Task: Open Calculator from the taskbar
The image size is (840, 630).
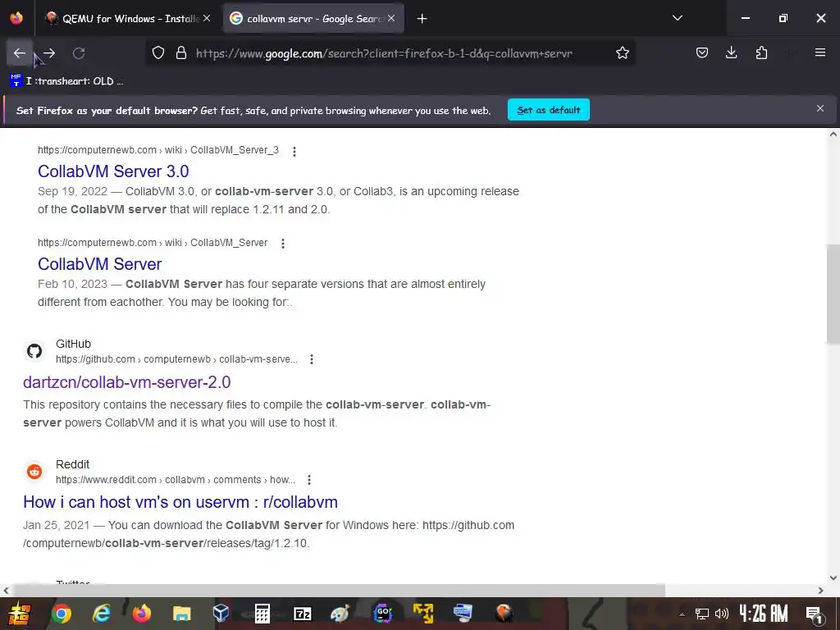Action: click(x=262, y=614)
